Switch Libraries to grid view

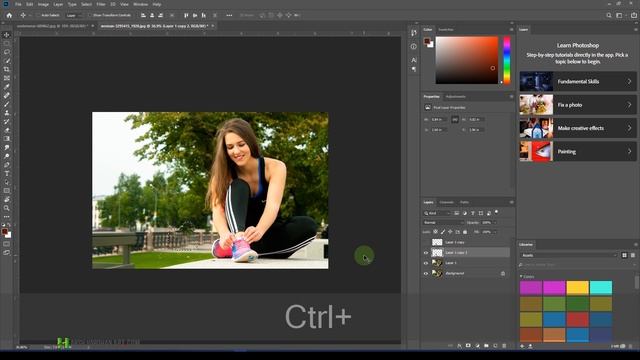click(624, 255)
